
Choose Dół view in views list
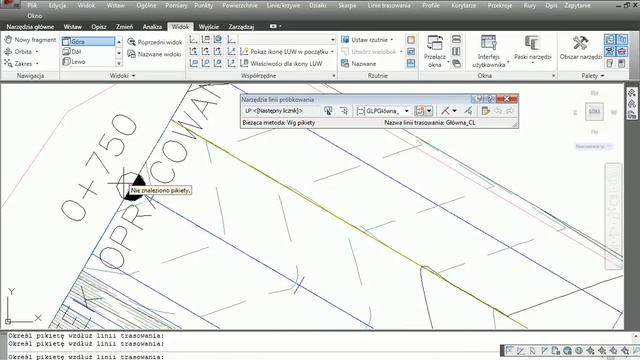tap(88, 52)
